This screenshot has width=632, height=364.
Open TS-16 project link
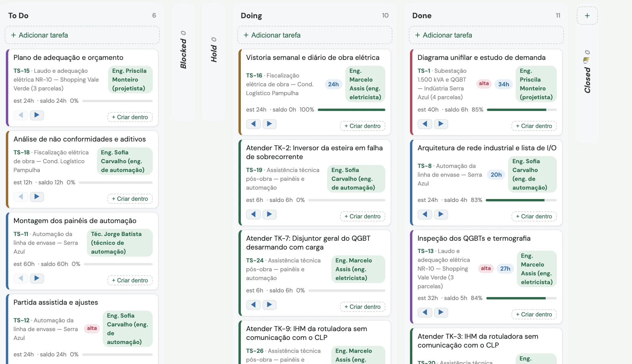coord(254,75)
